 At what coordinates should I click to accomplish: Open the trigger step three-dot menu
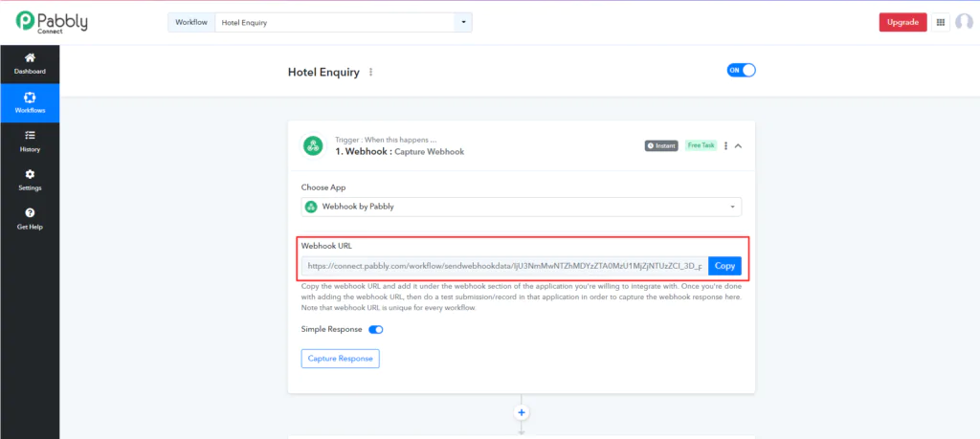coord(725,145)
